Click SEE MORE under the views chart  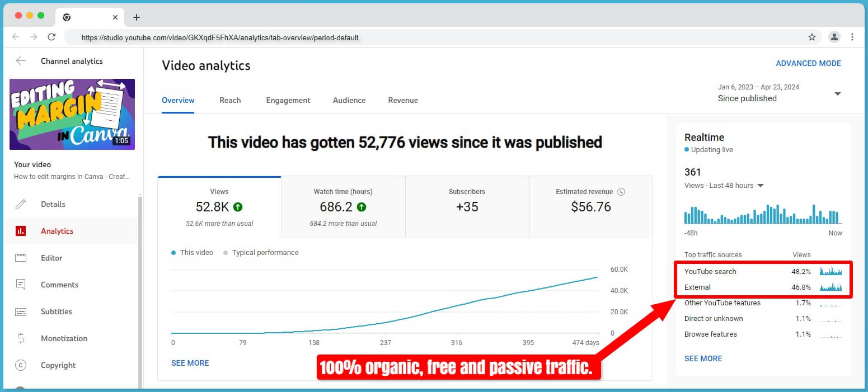(x=190, y=363)
